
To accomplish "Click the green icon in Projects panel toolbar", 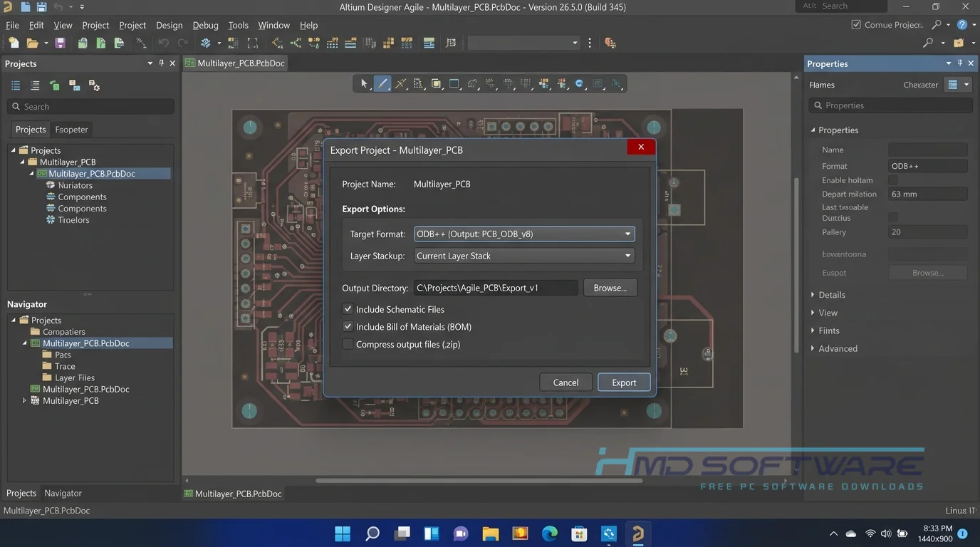I will pos(55,85).
